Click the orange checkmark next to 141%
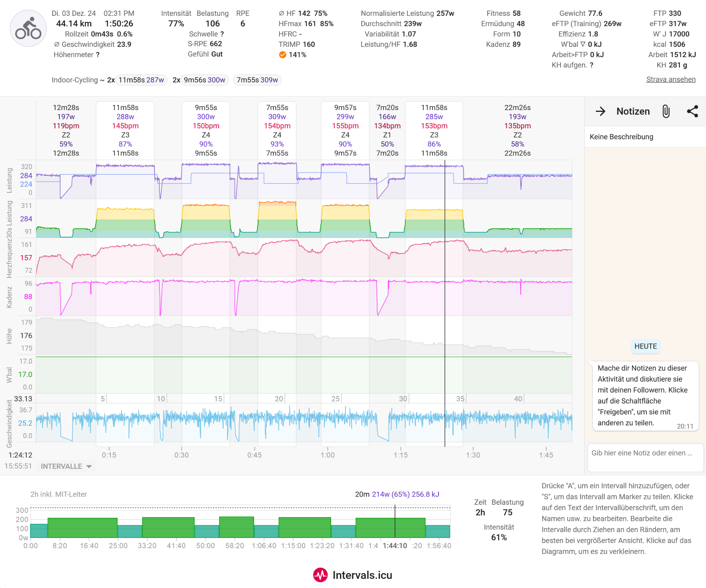 tap(282, 55)
